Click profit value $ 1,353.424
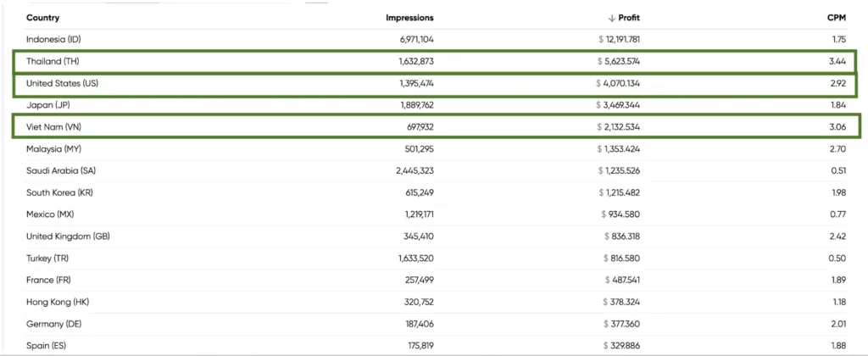The image size is (868, 356). [619, 149]
